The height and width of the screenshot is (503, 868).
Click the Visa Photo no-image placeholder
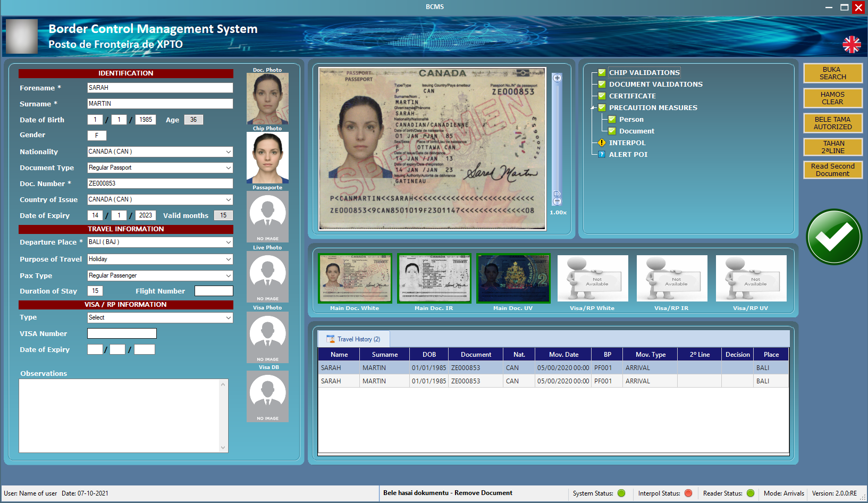pos(267,337)
